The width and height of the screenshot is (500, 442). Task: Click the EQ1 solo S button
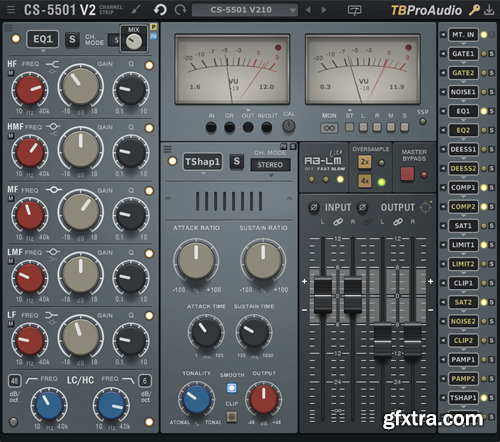coord(72,39)
